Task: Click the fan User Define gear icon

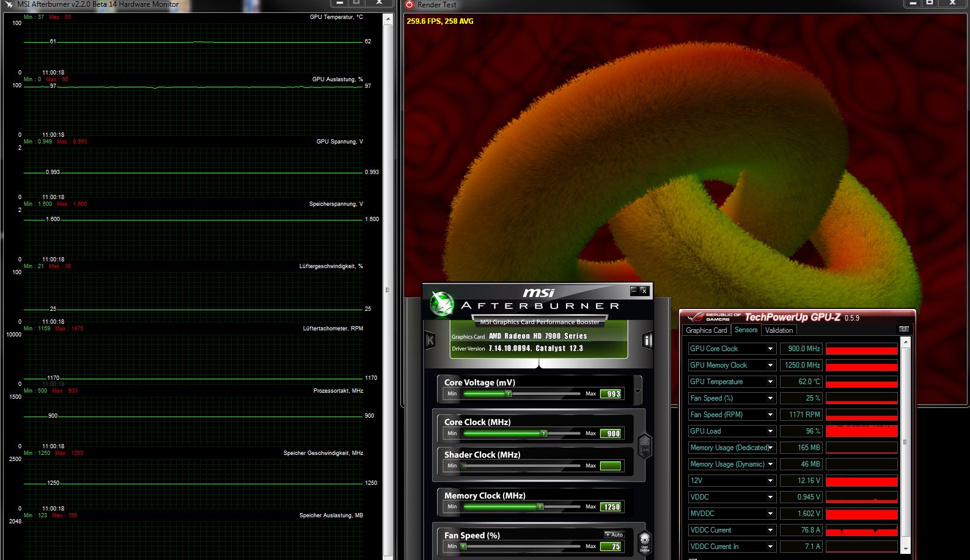Action: (x=644, y=542)
